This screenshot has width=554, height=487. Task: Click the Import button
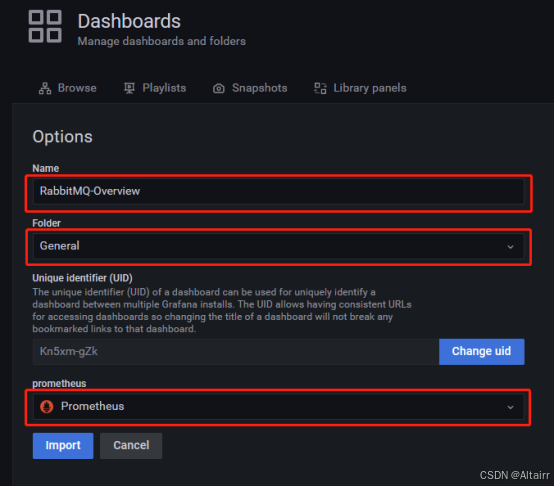click(63, 446)
